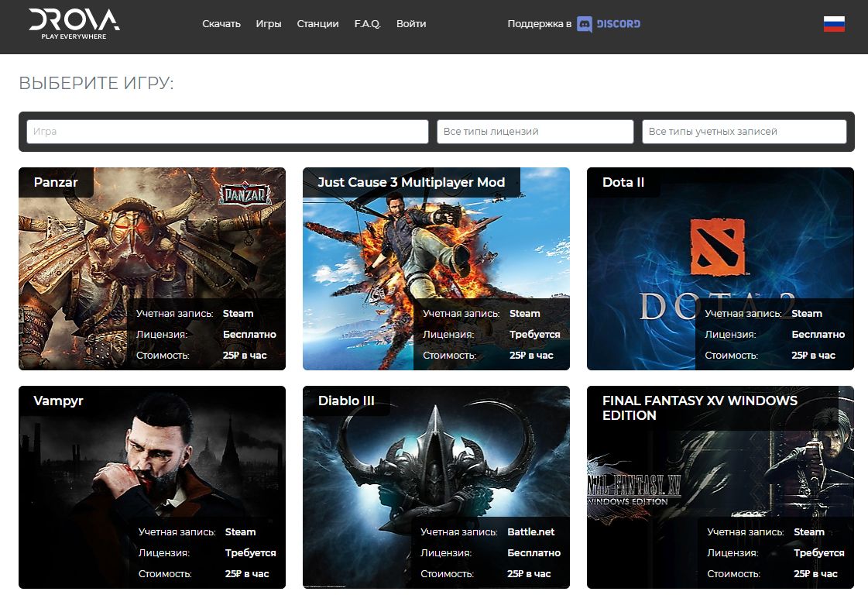This screenshot has height=595, width=868.
Task: Click Steam account value on Dota II card
Action: (807, 314)
